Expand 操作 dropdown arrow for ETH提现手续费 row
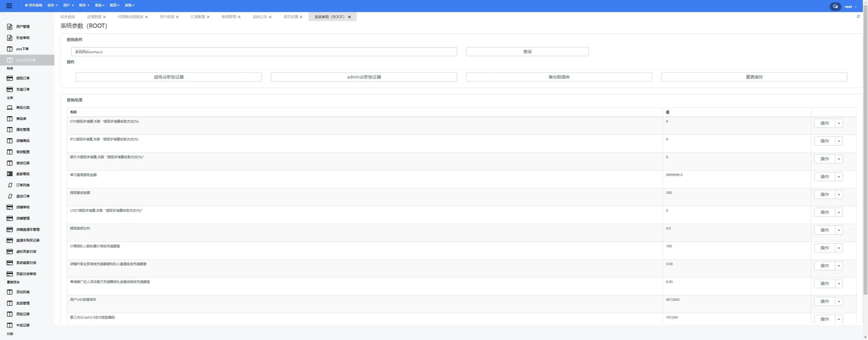The height and width of the screenshot is (340, 868). point(839,123)
